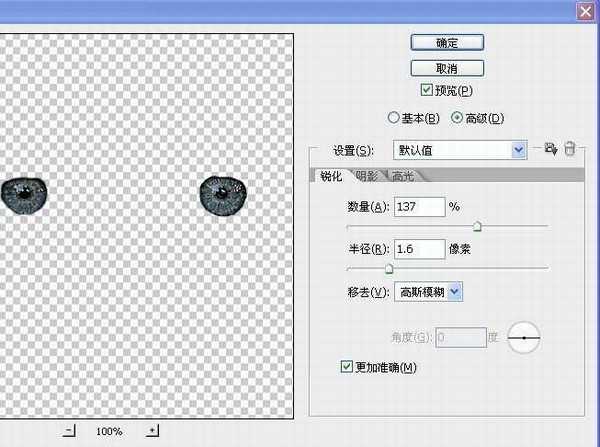Click the 半径(R) radius input field
Viewport: 600px width, 447px height.
click(420, 249)
